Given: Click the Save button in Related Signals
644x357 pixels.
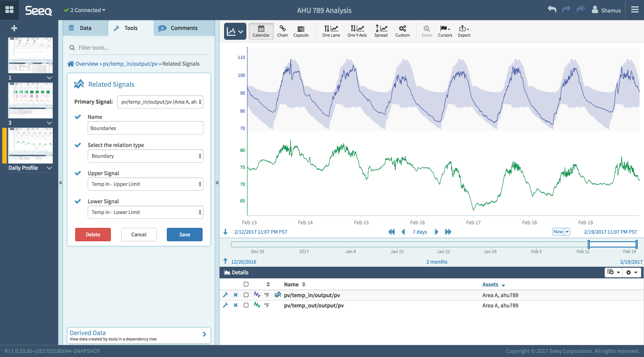Looking at the screenshot, I should pos(185,234).
